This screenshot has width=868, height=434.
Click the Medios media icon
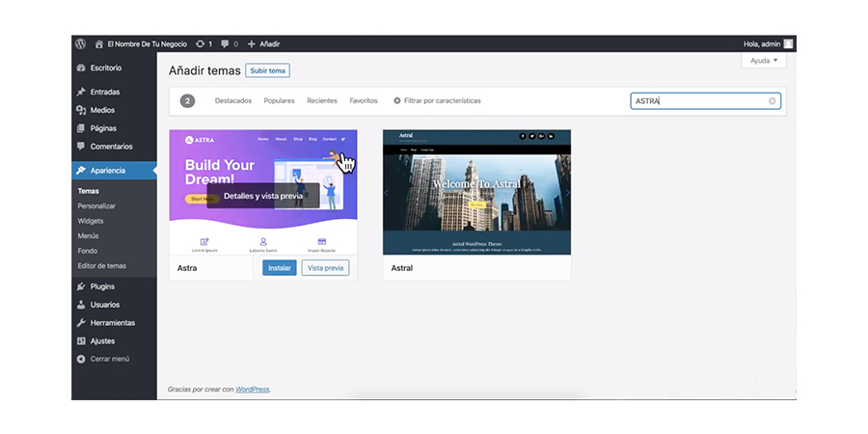coord(81,110)
